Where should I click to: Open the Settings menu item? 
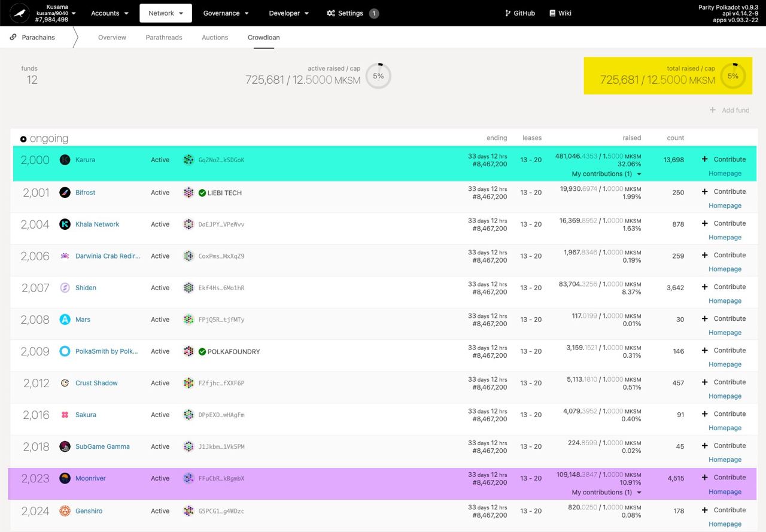(352, 13)
